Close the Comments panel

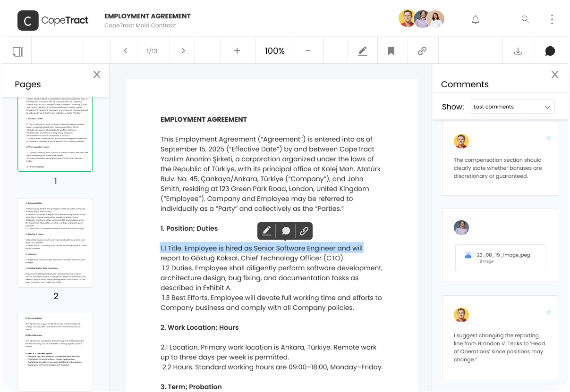[554, 74]
